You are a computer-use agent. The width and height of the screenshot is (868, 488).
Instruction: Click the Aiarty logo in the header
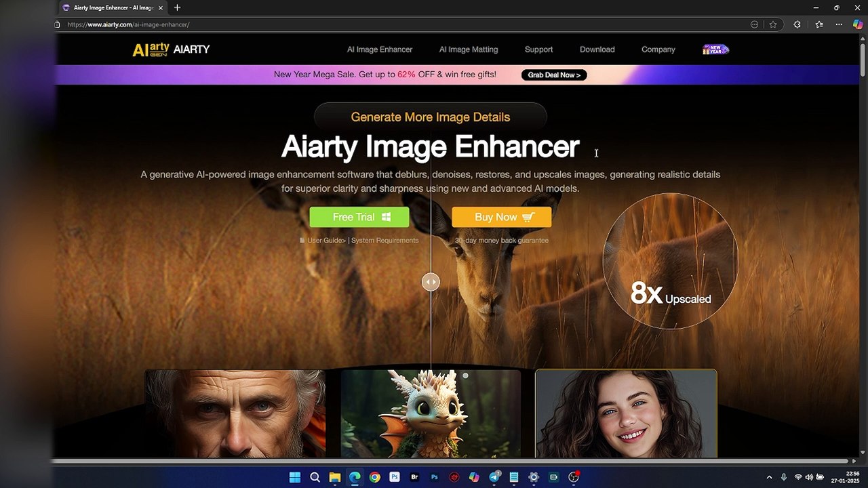click(x=171, y=49)
